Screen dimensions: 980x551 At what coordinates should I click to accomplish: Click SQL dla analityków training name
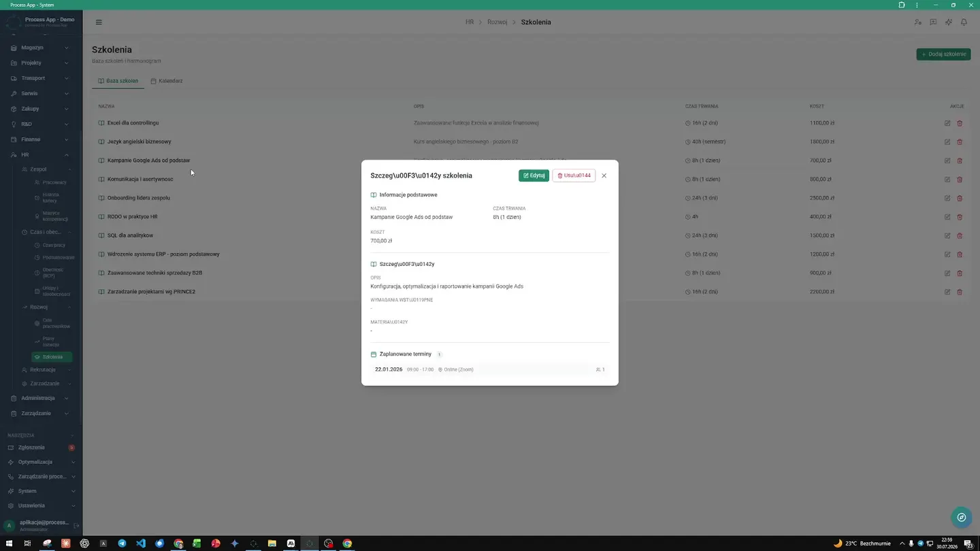coord(130,235)
